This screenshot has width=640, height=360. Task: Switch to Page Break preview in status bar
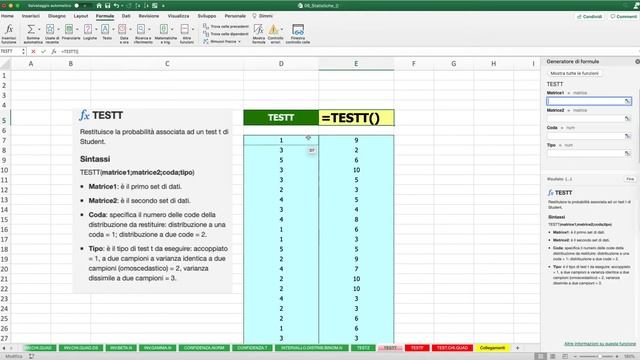click(565, 356)
